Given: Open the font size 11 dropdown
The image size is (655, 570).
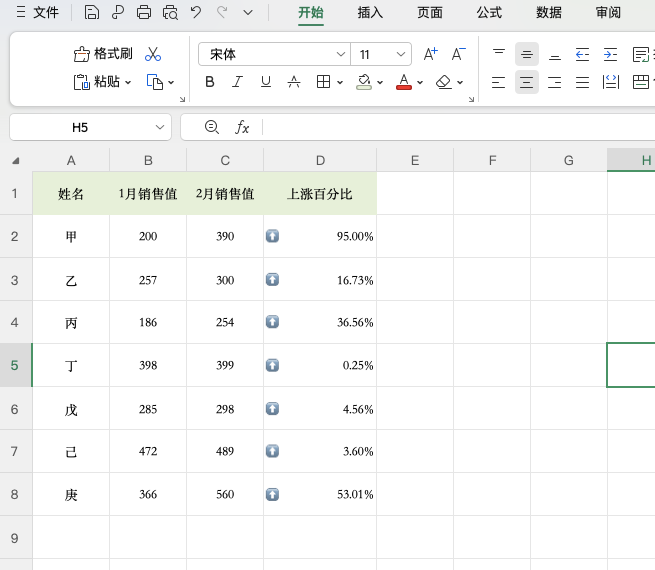Looking at the screenshot, I should [401, 54].
